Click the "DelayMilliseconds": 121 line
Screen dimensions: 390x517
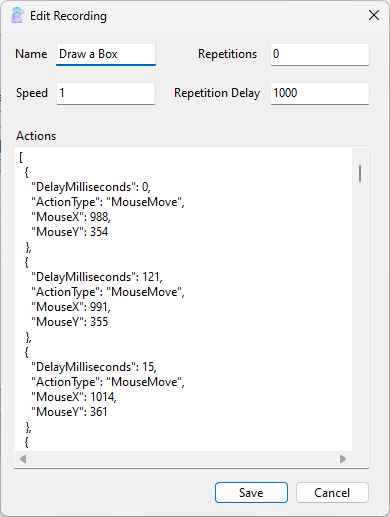pyautogui.click(x=97, y=277)
